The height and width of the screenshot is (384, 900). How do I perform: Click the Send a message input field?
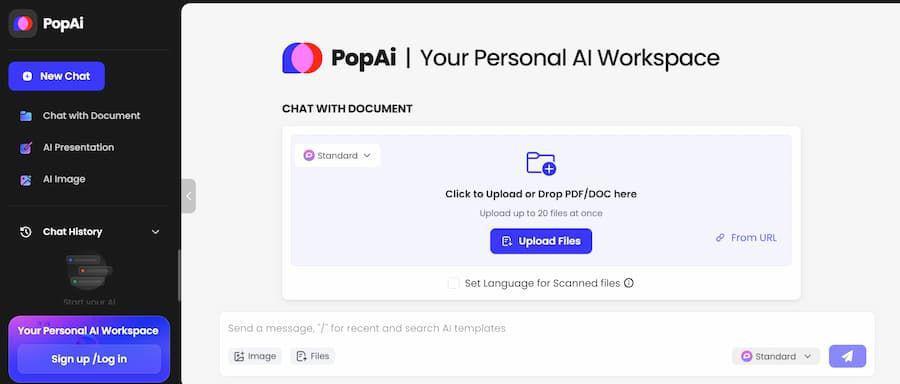(x=546, y=328)
